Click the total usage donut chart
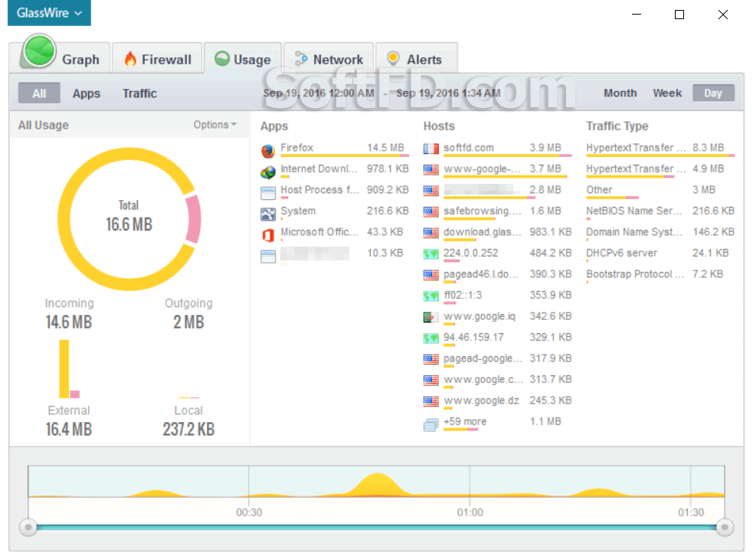Screen dimensions: 753x560 point(129,219)
